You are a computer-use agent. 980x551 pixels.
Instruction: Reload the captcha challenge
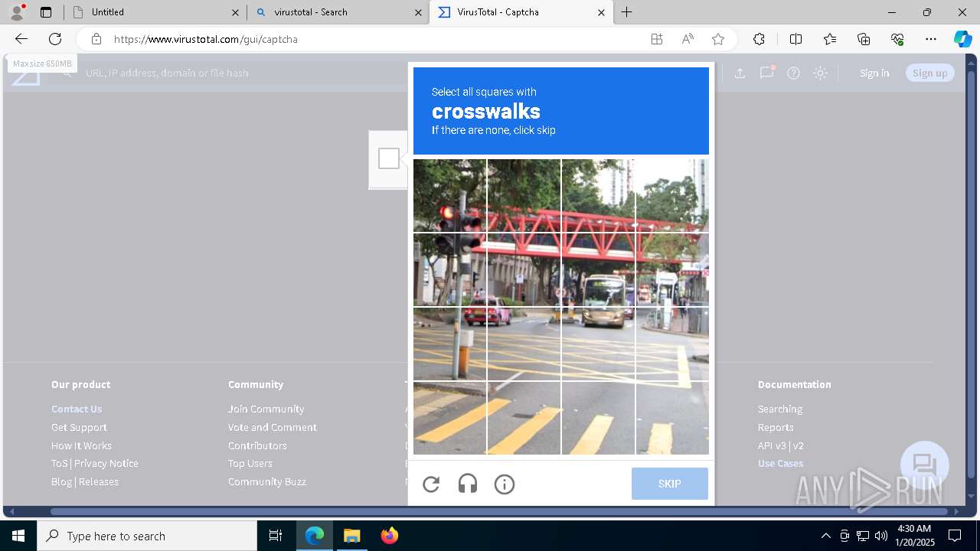tap(431, 484)
